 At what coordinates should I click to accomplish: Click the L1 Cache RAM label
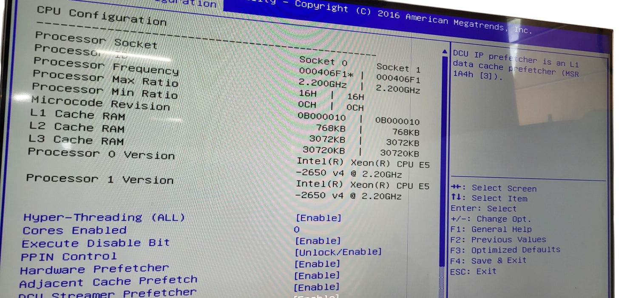pos(78,115)
